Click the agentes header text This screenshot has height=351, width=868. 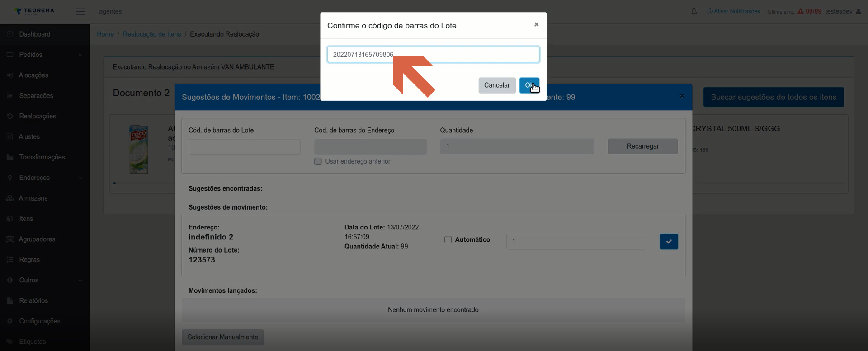coord(110,11)
